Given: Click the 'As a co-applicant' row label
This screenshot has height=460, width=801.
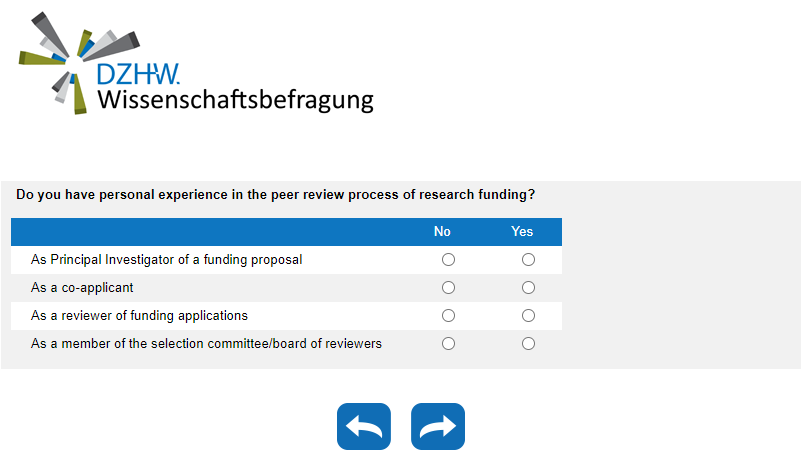Looking at the screenshot, I should pyautogui.click(x=82, y=288).
